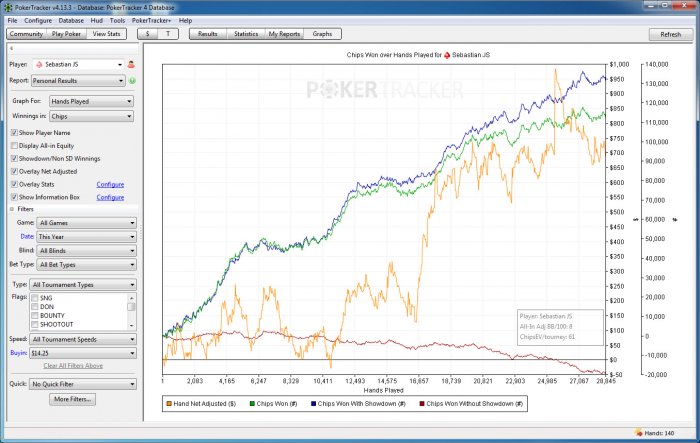This screenshot has width=700, height=443.
Task: Toggle Overlay Stats checkbox
Action: pos(14,184)
